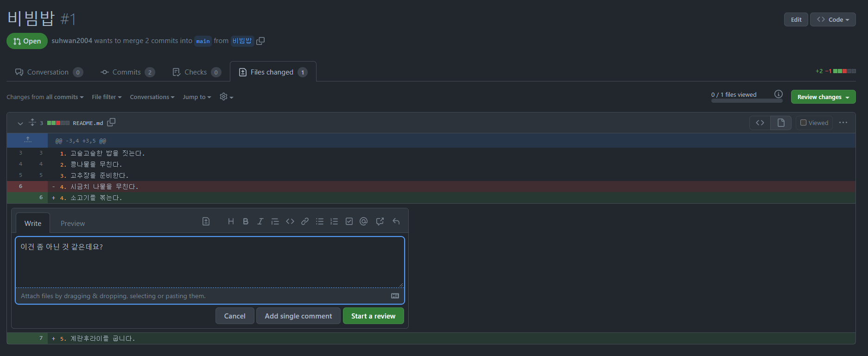Click the hunk header '@@ -3,4 +3,5 @@'
The image size is (868, 356).
coord(81,141)
